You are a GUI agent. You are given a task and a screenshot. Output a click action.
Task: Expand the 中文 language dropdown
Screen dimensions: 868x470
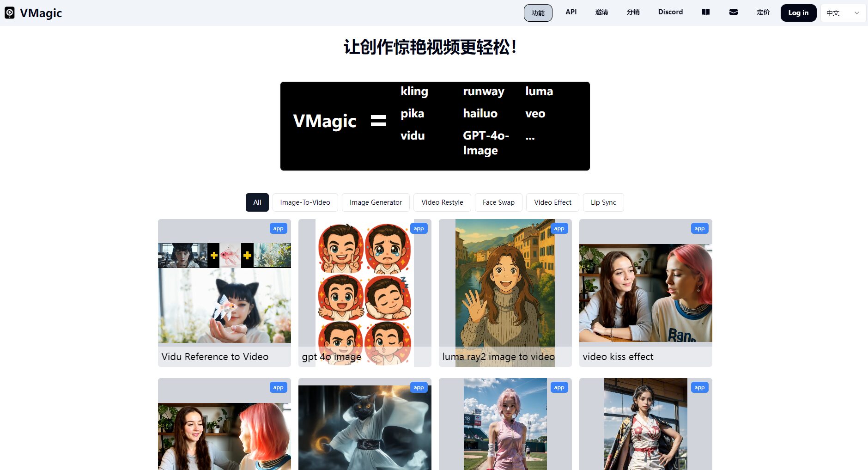tap(844, 13)
